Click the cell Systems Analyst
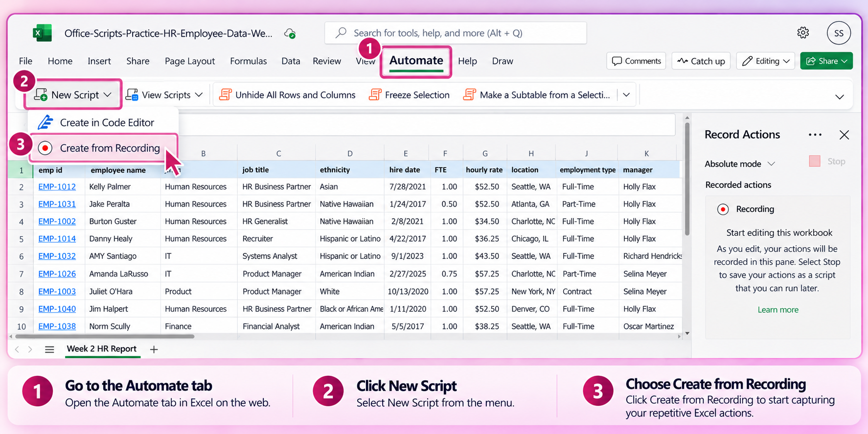 click(x=277, y=256)
